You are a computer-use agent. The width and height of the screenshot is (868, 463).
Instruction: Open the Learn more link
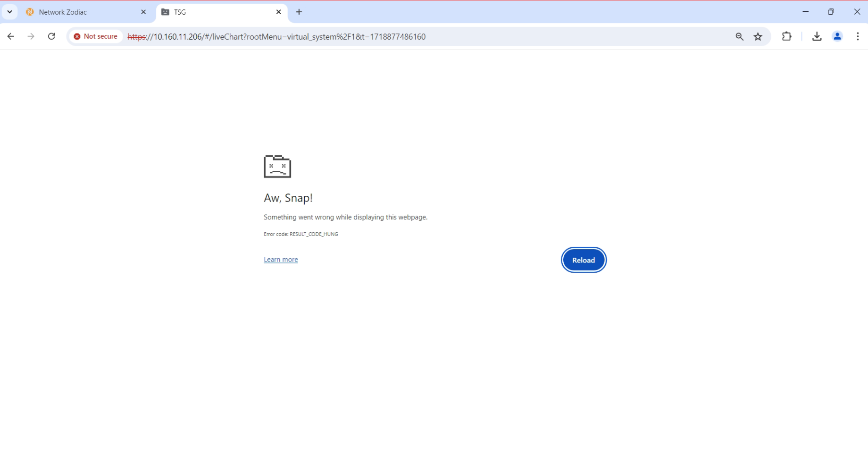point(281,260)
